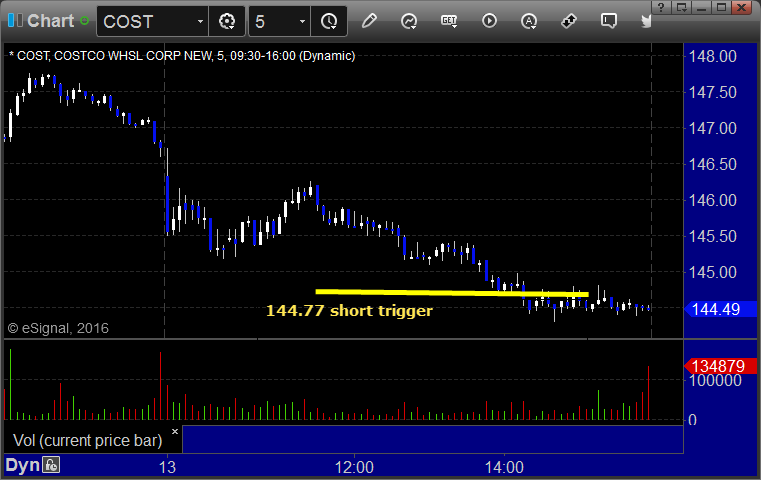Screen dimensions: 761x480
Task: Click the 12:00 time axis label
Action: 354,467
